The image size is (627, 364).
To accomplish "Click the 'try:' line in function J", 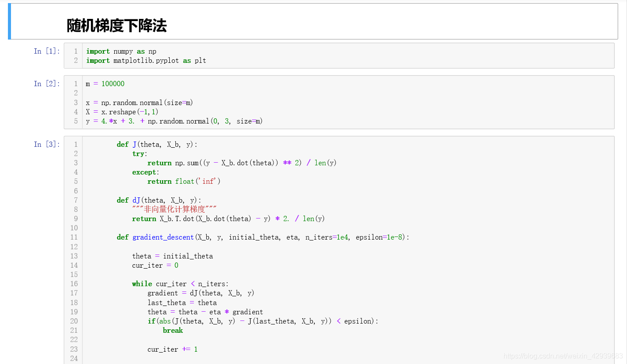I will pos(140,153).
